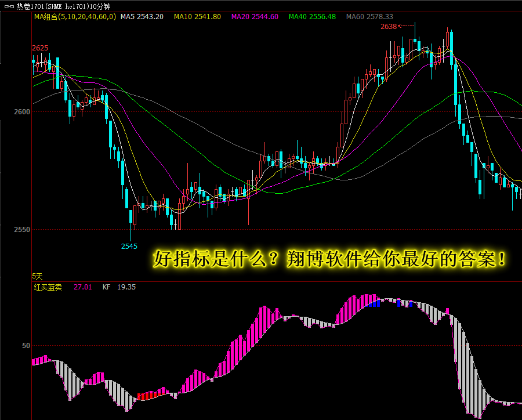Click the MA60 2578.33 value label
The height and width of the screenshot is (420, 522).
click(x=369, y=17)
